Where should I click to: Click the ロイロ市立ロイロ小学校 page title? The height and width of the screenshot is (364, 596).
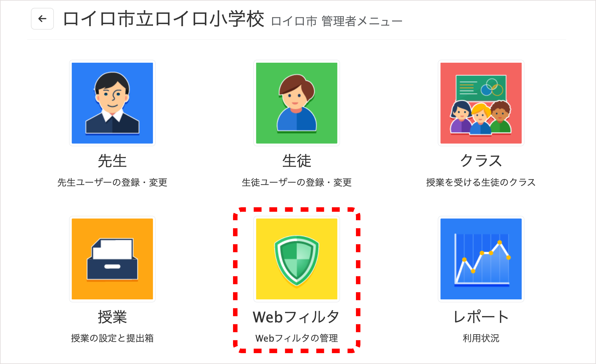coord(164,19)
